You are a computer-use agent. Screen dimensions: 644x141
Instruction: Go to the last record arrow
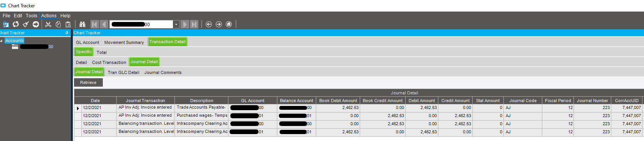point(194,24)
